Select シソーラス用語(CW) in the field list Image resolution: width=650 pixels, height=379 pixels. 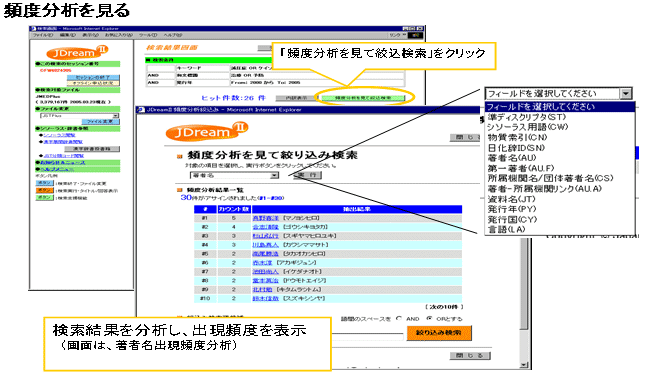click(x=527, y=127)
